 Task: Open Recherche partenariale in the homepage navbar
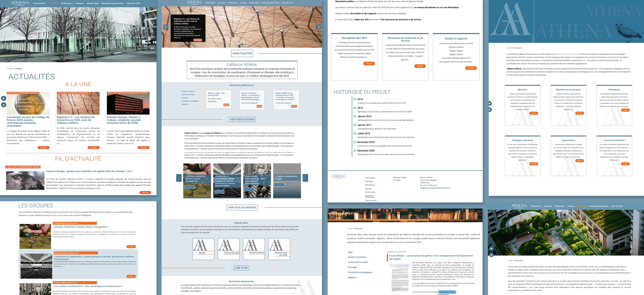tap(270, 3)
